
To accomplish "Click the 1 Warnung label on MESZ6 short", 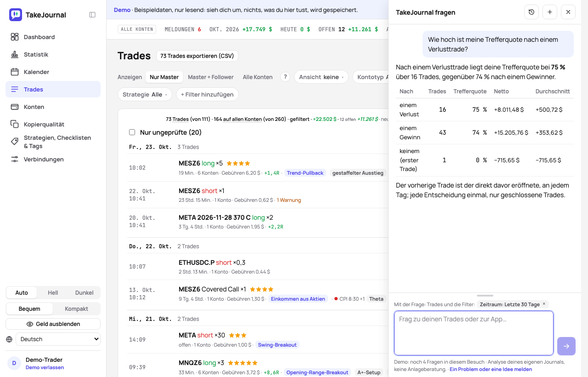I will point(288,200).
